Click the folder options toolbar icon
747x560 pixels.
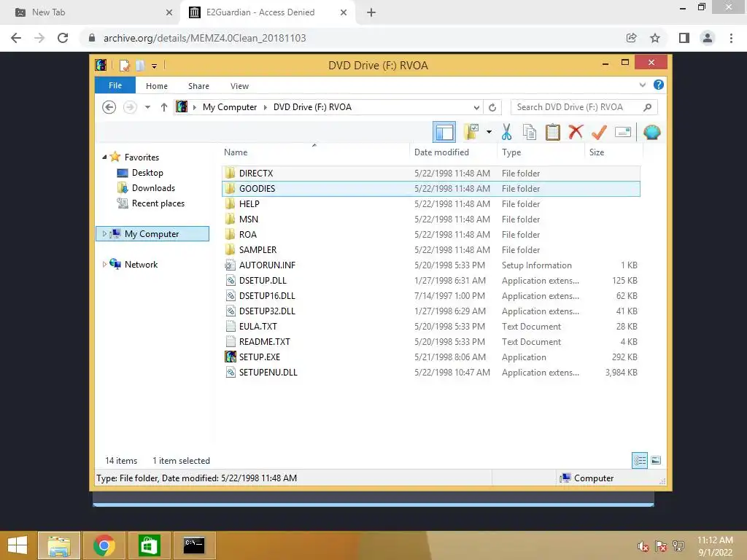(471, 132)
